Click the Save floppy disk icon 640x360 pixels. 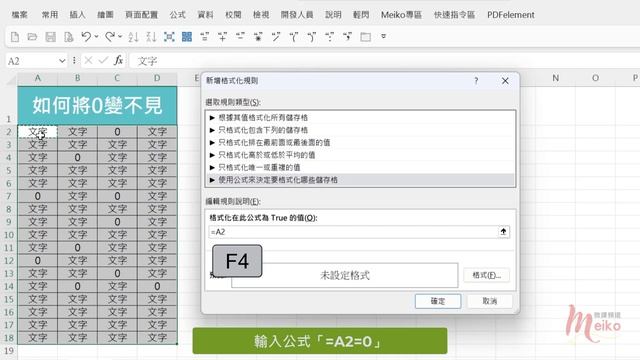(x=50, y=37)
